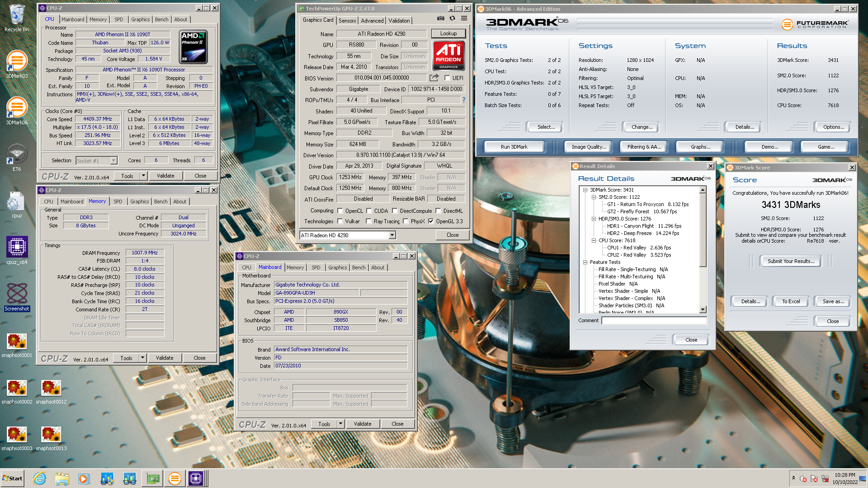
Task: Toggle the Vulkan checkbox
Action: pyautogui.click(x=340, y=221)
